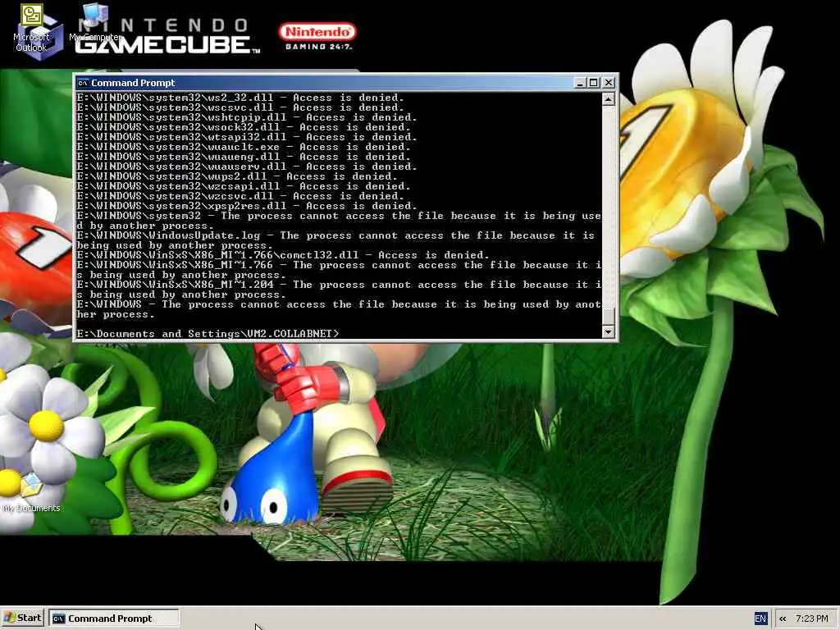
Task: Click the 'wuaueng.dll' output line
Action: click(x=243, y=157)
